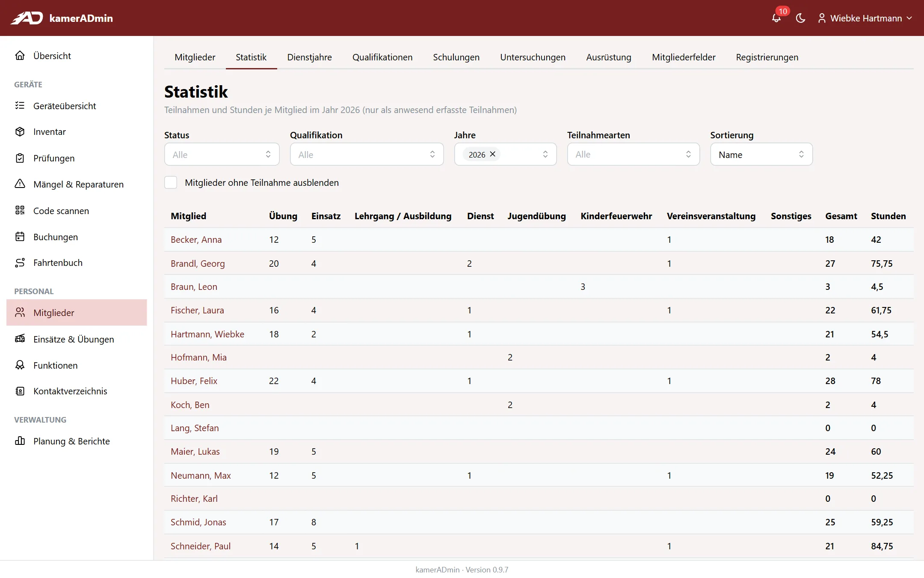Click the Mängel & Reparaturen warning icon
This screenshot has width=924, height=578.
(x=20, y=184)
